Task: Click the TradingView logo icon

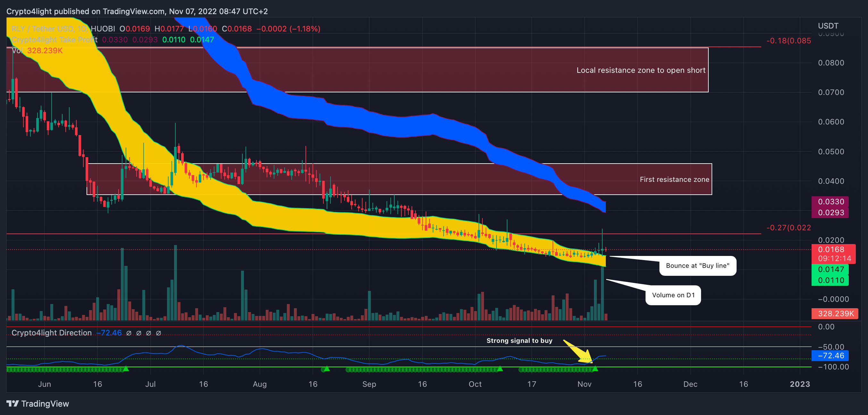Action: point(13,403)
